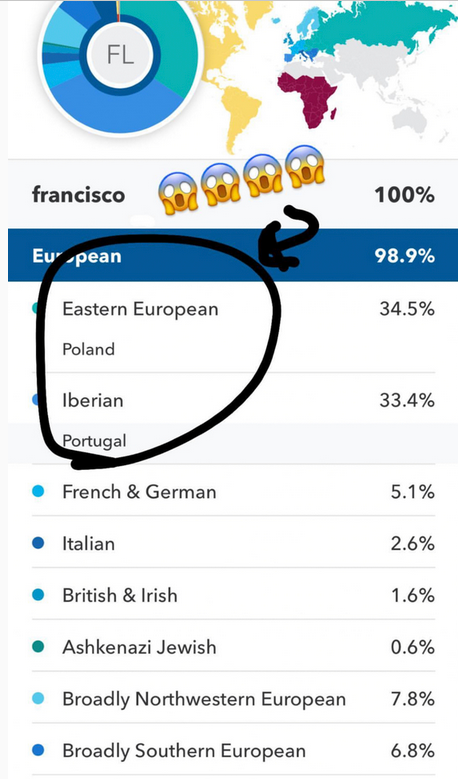Open the Poland sub-region entry

88,349
